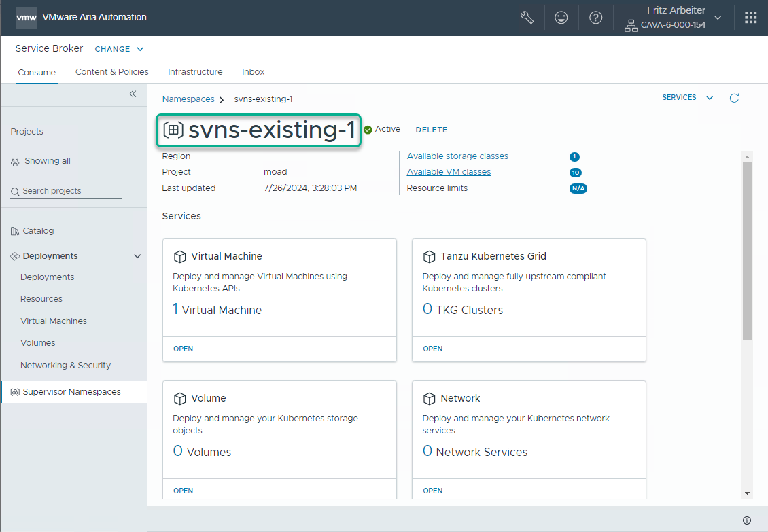
Task: Click the green Active status icon
Action: [x=368, y=130]
